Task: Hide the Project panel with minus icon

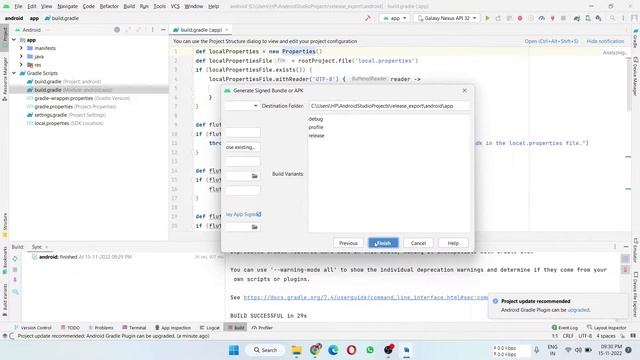Action: coord(163,30)
